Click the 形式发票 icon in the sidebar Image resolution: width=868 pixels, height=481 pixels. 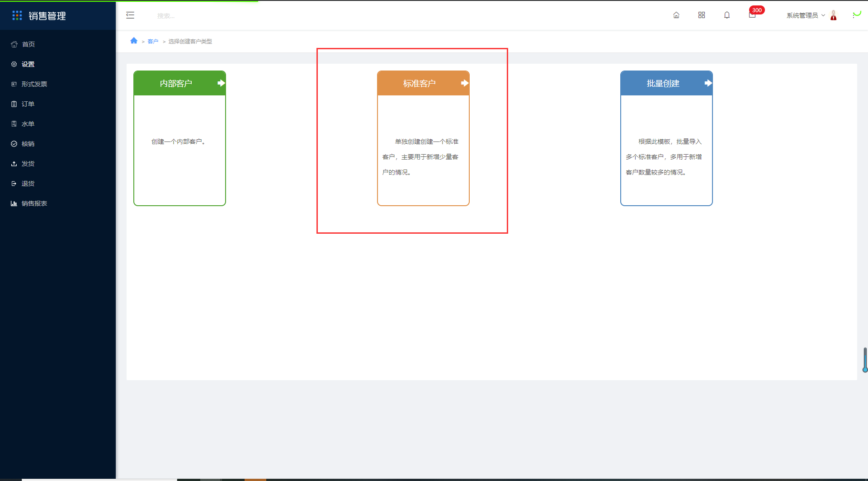(x=14, y=84)
